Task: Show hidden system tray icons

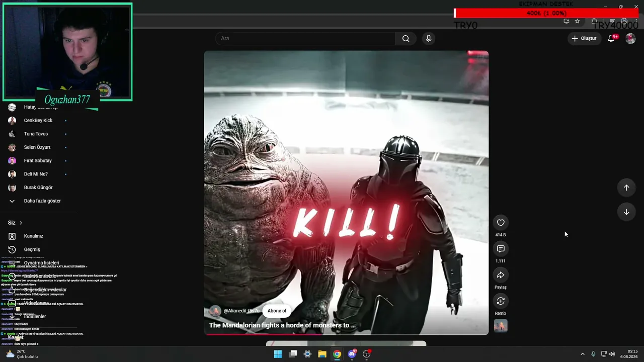Action: coord(583,354)
